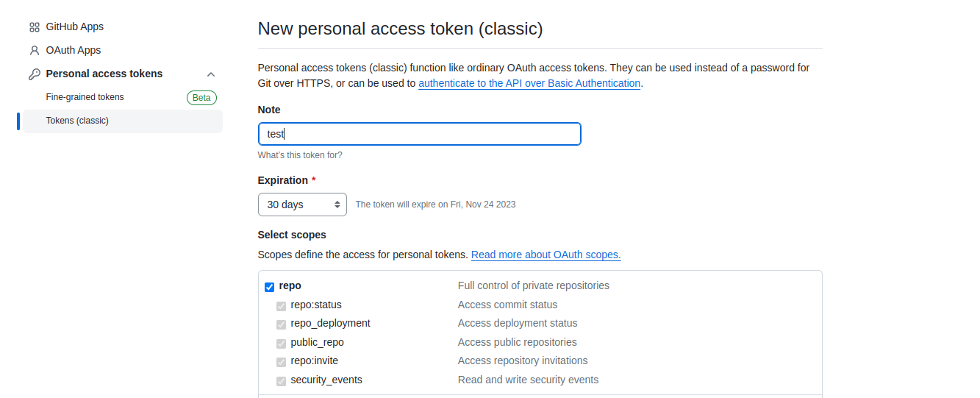
Task: Click the Beta badge next to Fine-grained tokens
Action: [201, 98]
